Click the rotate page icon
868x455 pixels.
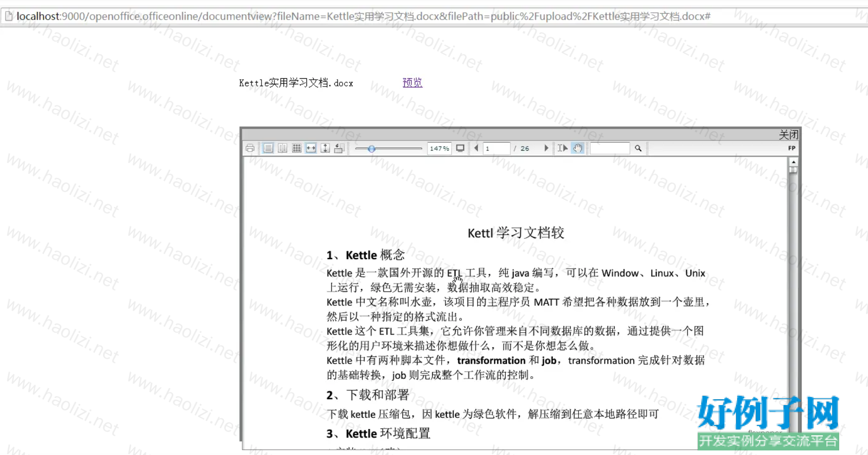coord(339,148)
